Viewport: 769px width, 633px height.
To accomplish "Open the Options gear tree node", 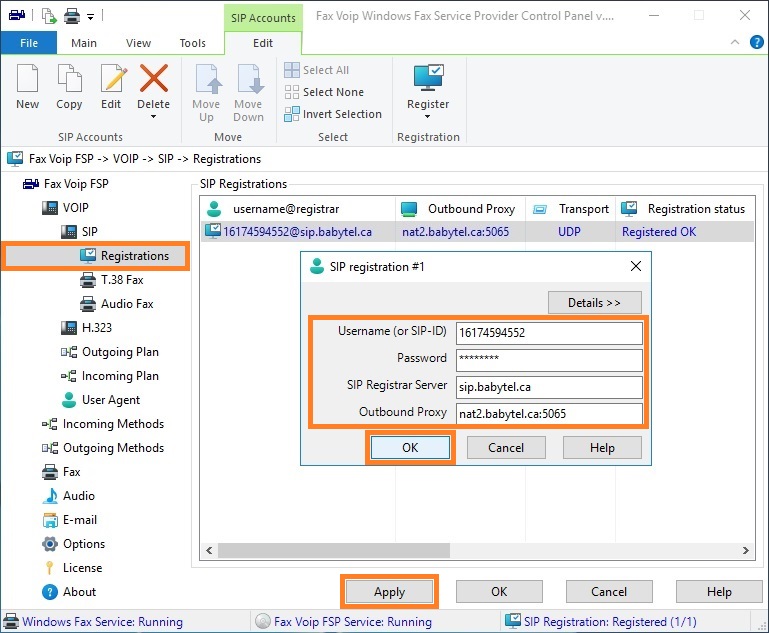I will pos(74,544).
